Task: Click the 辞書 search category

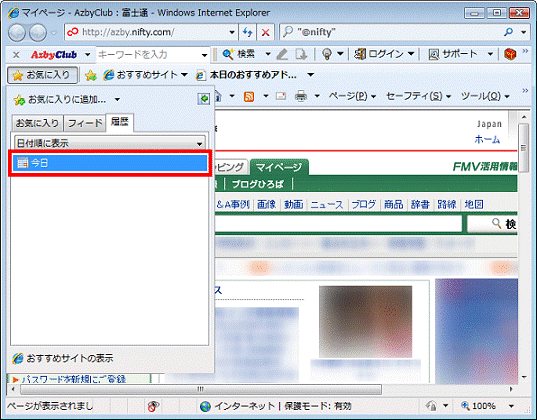Action: coord(420,205)
